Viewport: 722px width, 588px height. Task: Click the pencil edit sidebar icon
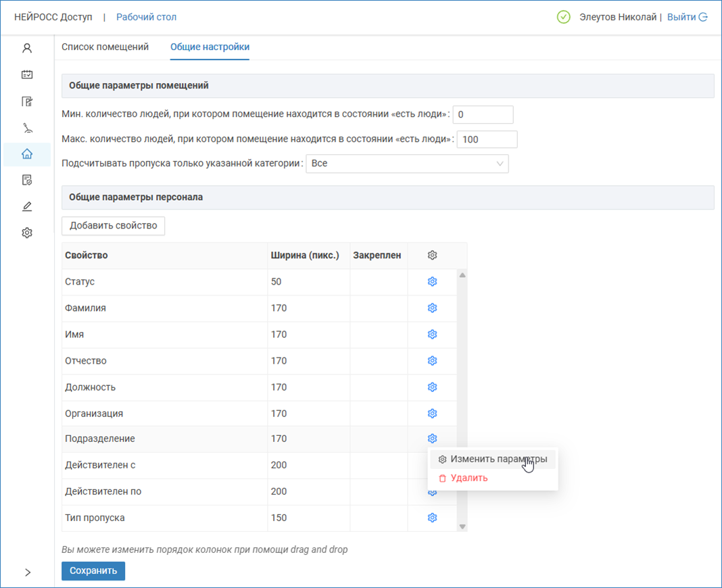pyautogui.click(x=27, y=207)
